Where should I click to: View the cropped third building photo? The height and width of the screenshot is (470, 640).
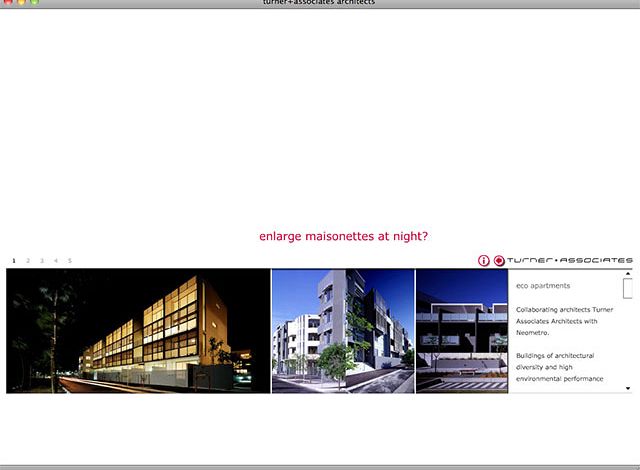point(461,330)
